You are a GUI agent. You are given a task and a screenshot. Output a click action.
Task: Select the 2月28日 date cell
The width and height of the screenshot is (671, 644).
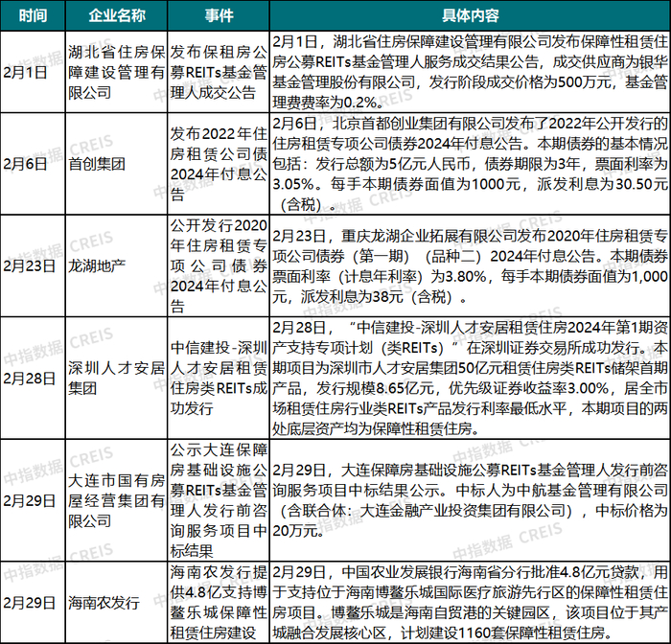coord(33,378)
